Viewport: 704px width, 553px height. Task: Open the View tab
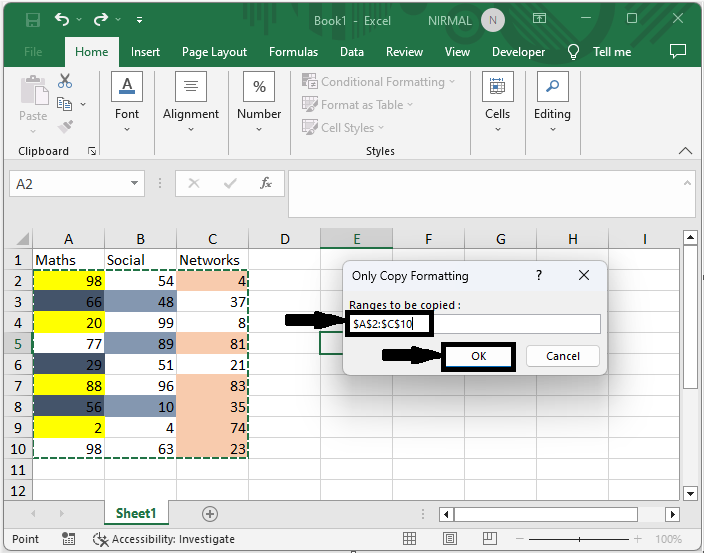(457, 52)
